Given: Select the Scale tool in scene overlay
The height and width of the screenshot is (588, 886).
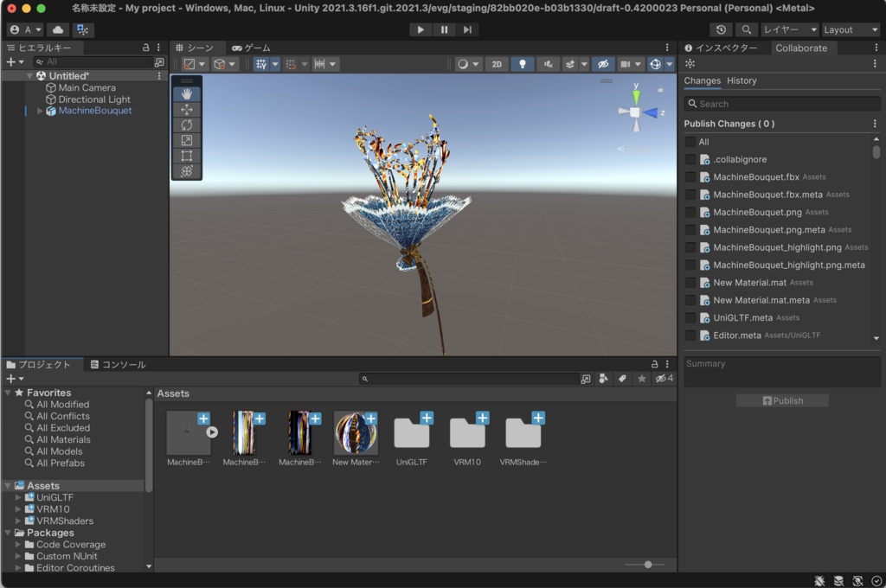Looking at the screenshot, I should [187, 141].
